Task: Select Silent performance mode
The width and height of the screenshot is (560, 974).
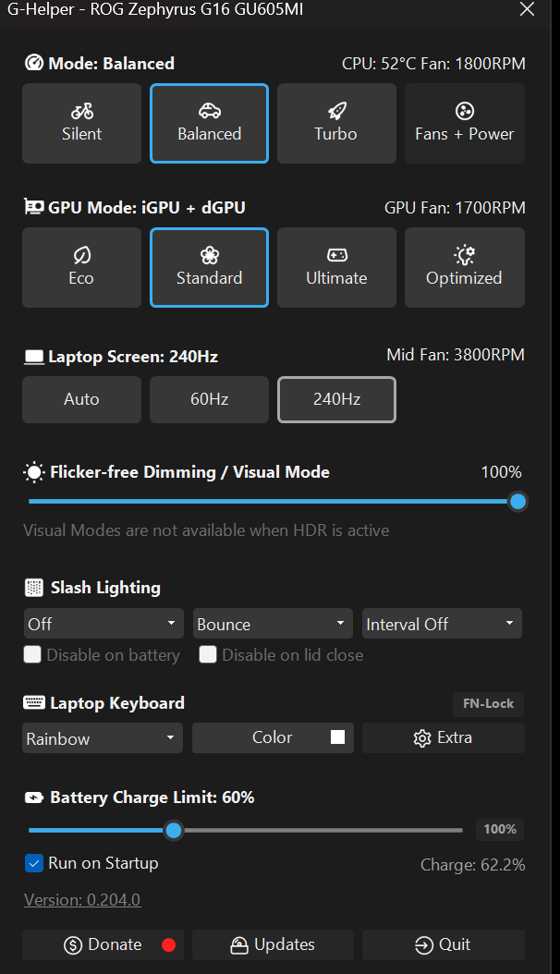Action: [82, 124]
